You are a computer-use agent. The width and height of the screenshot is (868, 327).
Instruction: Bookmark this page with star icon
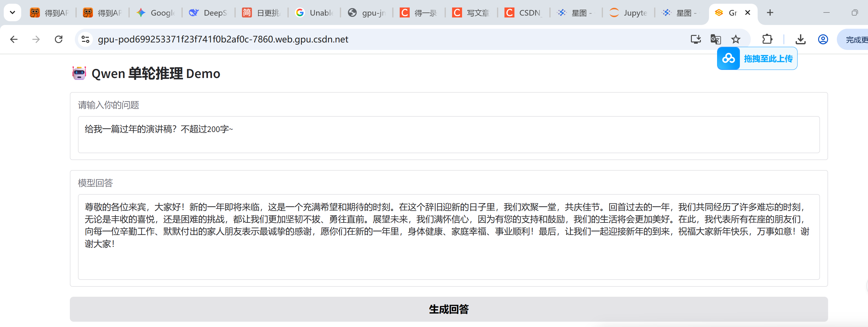point(735,39)
